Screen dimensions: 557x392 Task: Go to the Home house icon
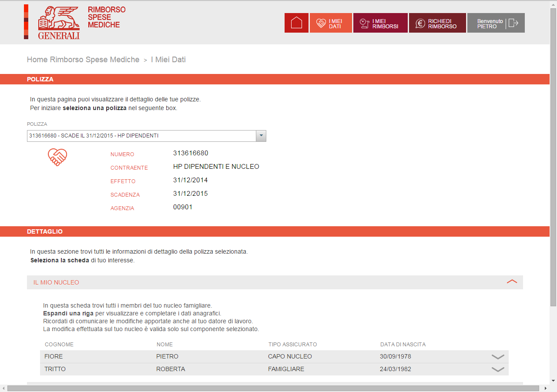point(296,23)
